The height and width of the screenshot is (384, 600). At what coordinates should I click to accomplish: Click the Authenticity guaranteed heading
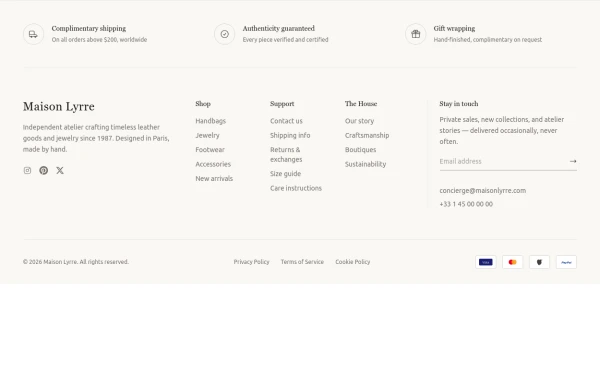(279, 28)
